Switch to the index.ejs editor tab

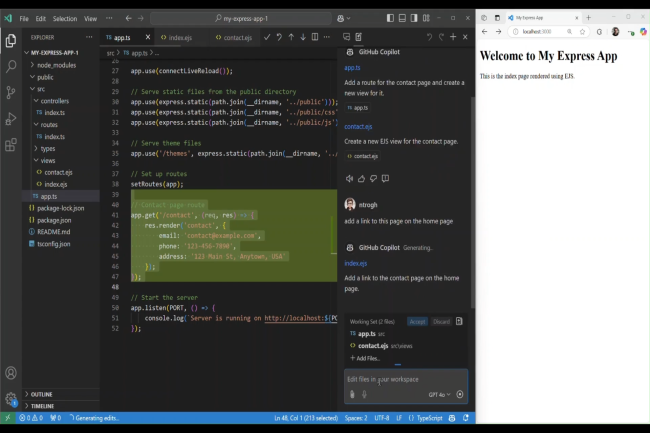pos(181,37)
